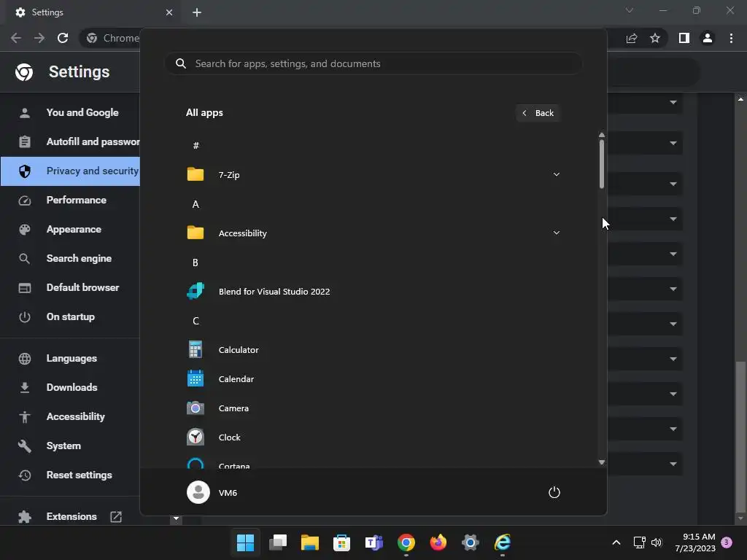
Task: Expand the Chrome sidebar Advanced arrow
Action: [x=176, y=518]
